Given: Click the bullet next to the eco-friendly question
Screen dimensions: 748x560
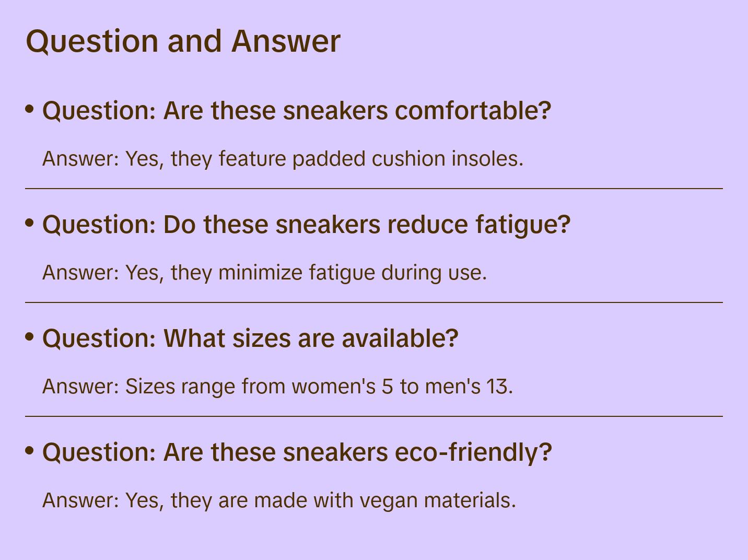Looking at the screenshot, I should (x=30, y=451).
